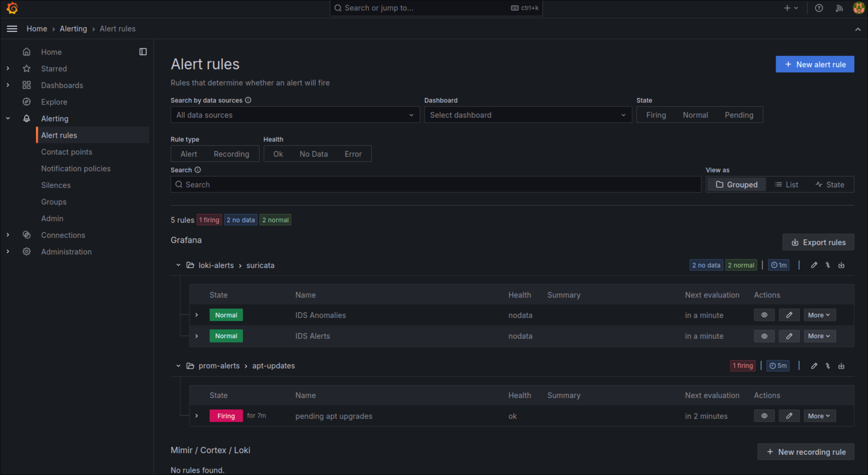Filter health by Ok
Image resolution: width=868 pixels, height=475 pixels.
click(278, 154)
